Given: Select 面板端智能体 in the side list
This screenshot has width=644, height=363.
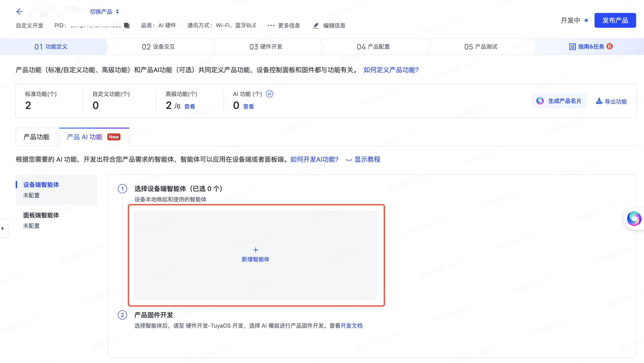Looking at the screenshot, I should click(56, 220).
